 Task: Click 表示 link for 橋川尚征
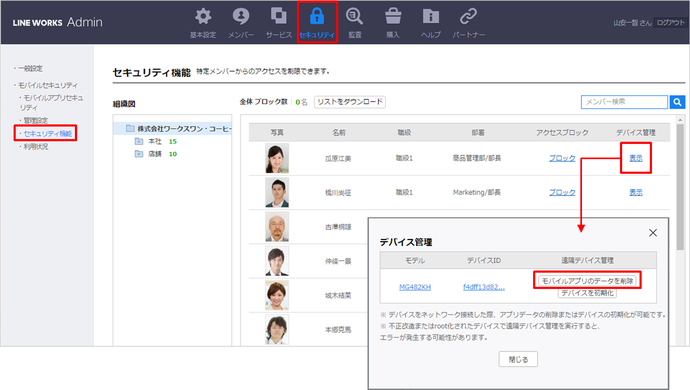[636, 192]
